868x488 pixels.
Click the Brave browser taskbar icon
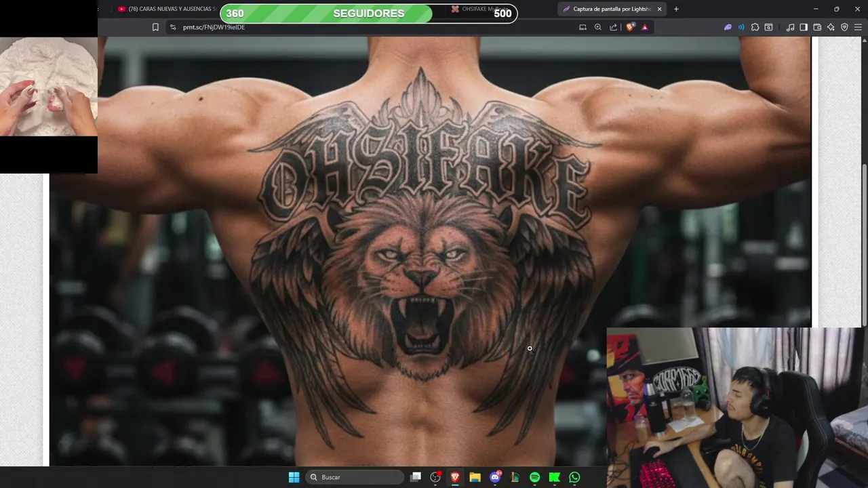point(455,477)
